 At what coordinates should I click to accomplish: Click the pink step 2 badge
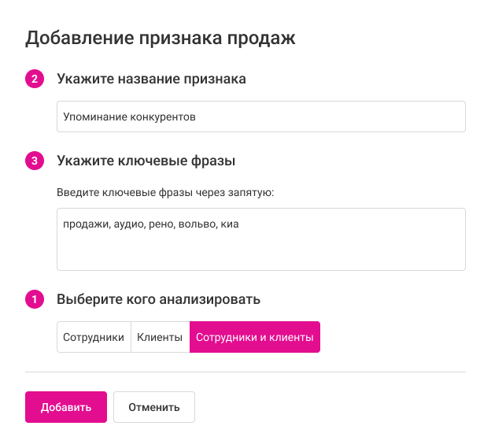pos(34,80)
